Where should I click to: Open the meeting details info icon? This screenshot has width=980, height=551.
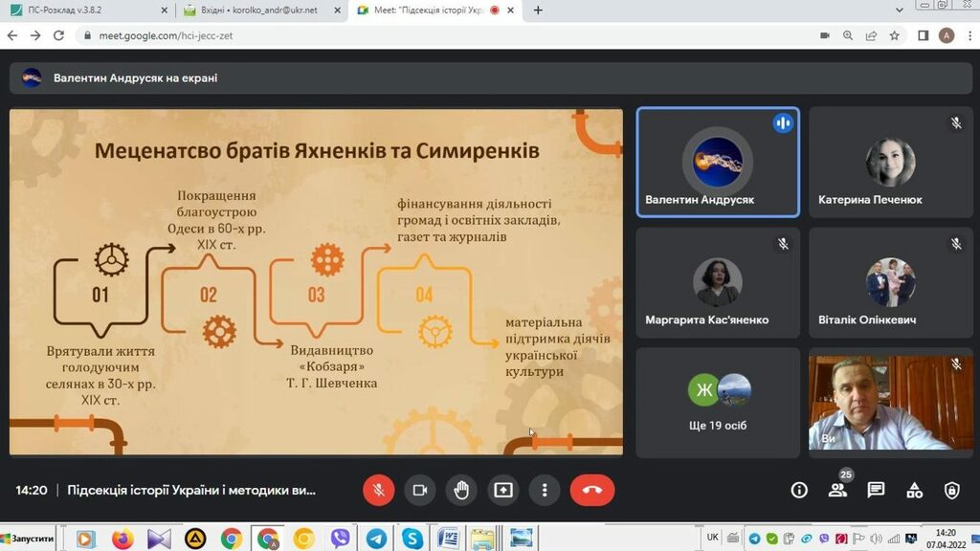click(x=799, y=490)
